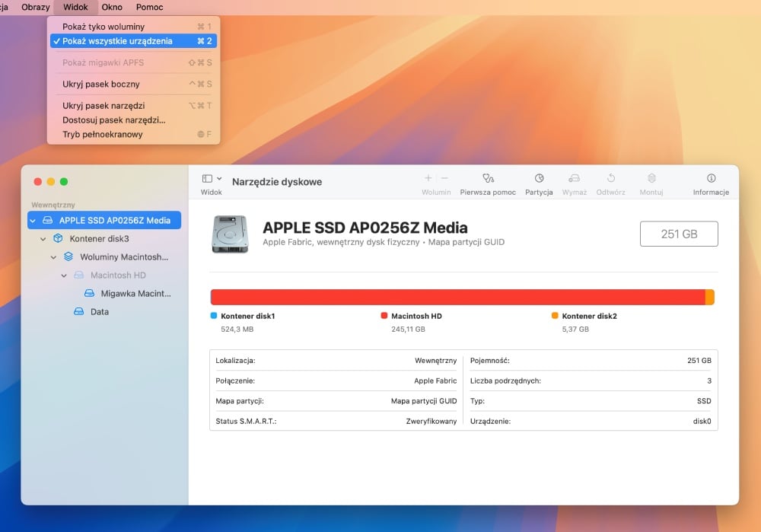The height and width of the screenshot is (532, 761).
Task: Click the orange Kontener disk2 bar segment
Action: coord(709,297)
